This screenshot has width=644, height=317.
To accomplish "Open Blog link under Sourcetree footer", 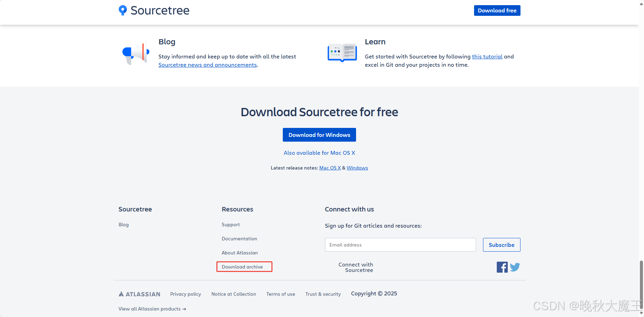I will tap(124, 225).
